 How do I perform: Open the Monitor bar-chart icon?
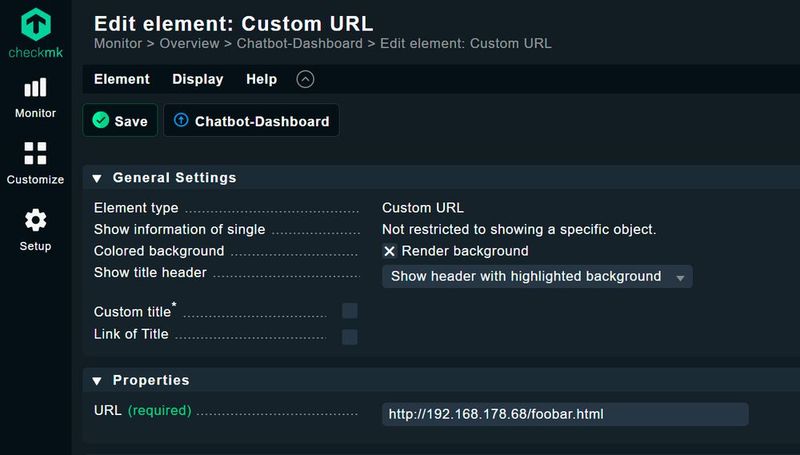pos(35,88)
